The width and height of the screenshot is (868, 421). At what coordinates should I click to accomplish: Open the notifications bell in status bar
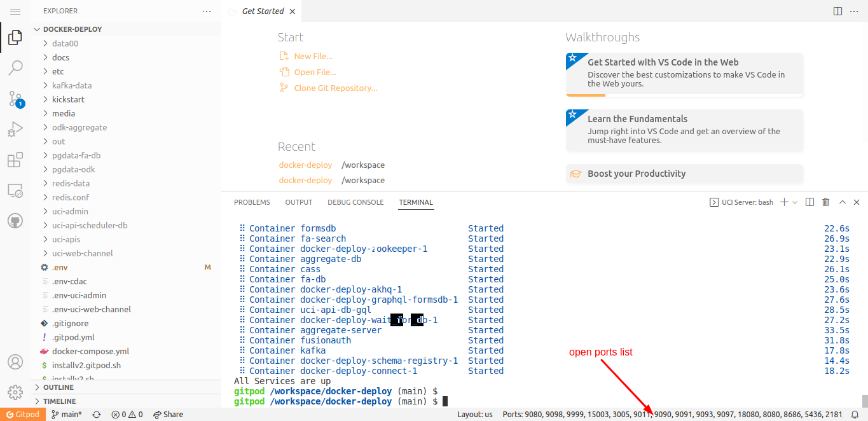[x=855, y=415]
